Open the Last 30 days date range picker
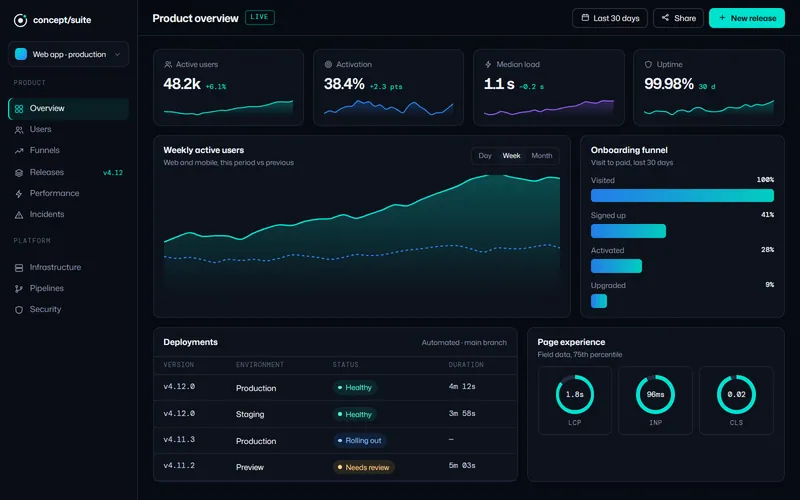 610,18
